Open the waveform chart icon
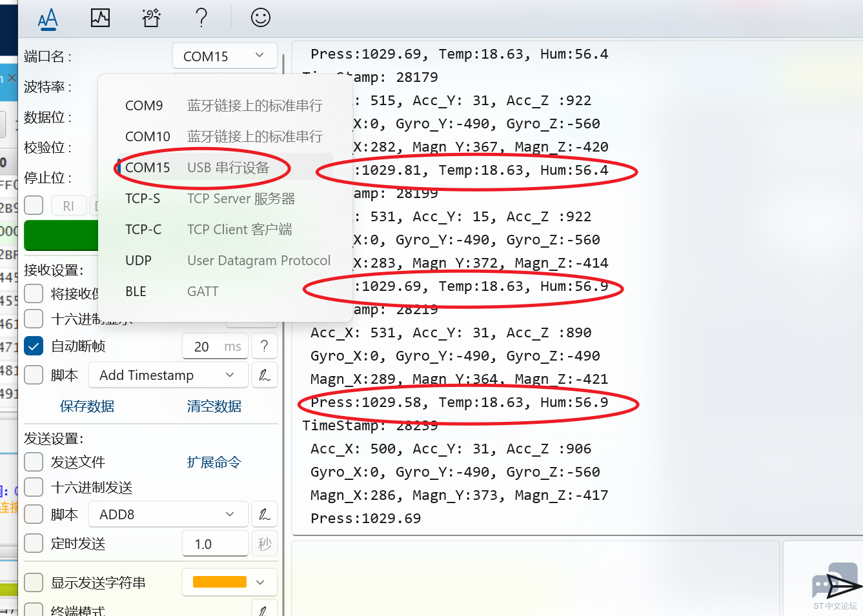 (x=100, y=18)
